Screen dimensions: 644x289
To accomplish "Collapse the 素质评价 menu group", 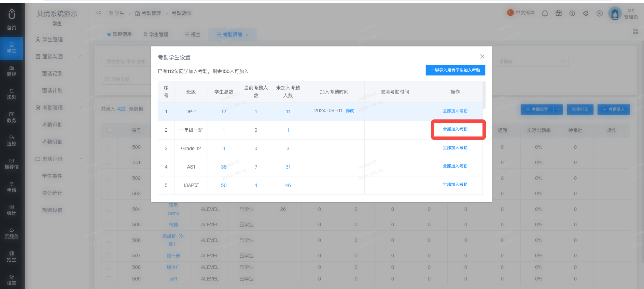I will (81, 159).
